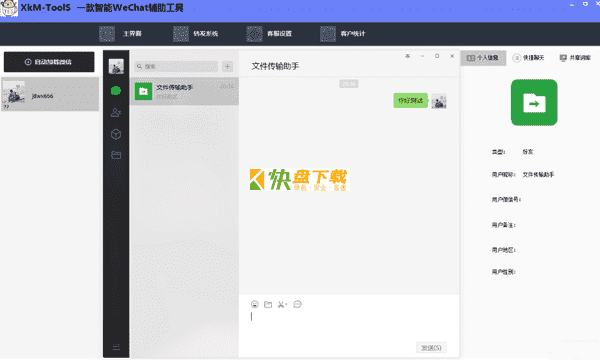This screenshot has width=600, height=360.
Task: Pin the WeChat window on top
Action: click(x=408, y=56)
